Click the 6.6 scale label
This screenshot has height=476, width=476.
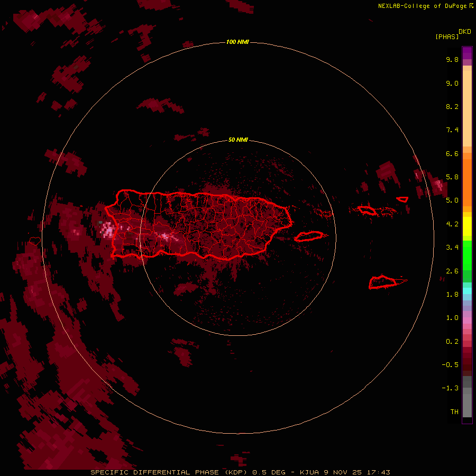click(452, 153)
